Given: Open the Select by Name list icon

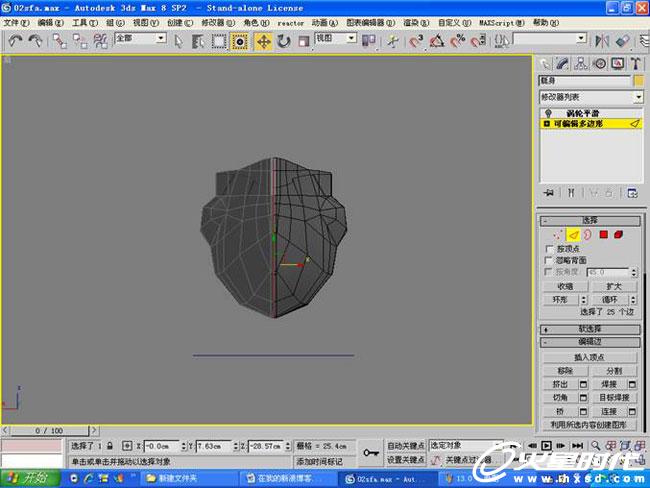Looking at the screenshot, I should click(199, 41).
